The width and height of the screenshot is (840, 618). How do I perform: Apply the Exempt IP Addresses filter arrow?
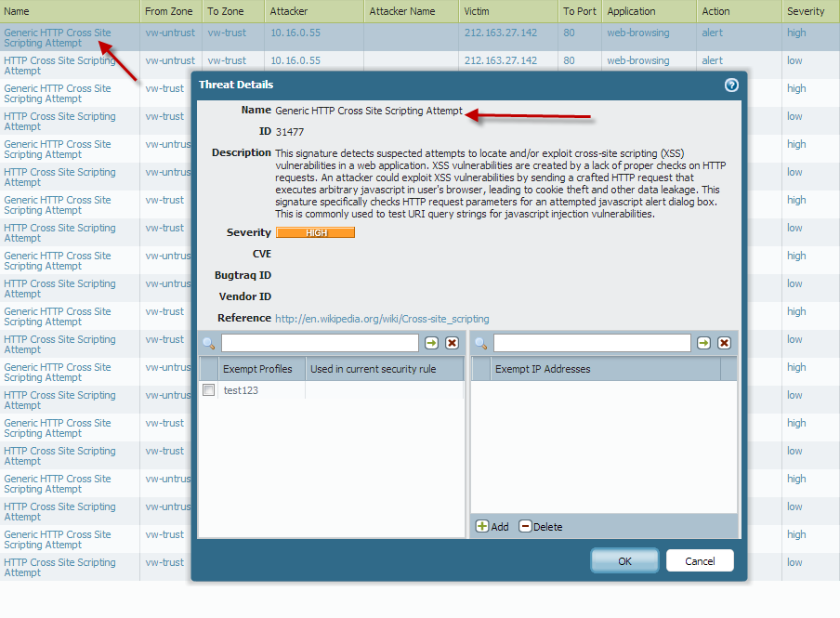point(703,343)
